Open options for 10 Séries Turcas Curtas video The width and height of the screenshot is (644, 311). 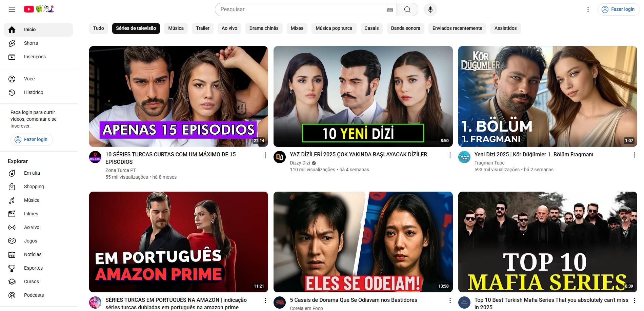coord(265,155)
